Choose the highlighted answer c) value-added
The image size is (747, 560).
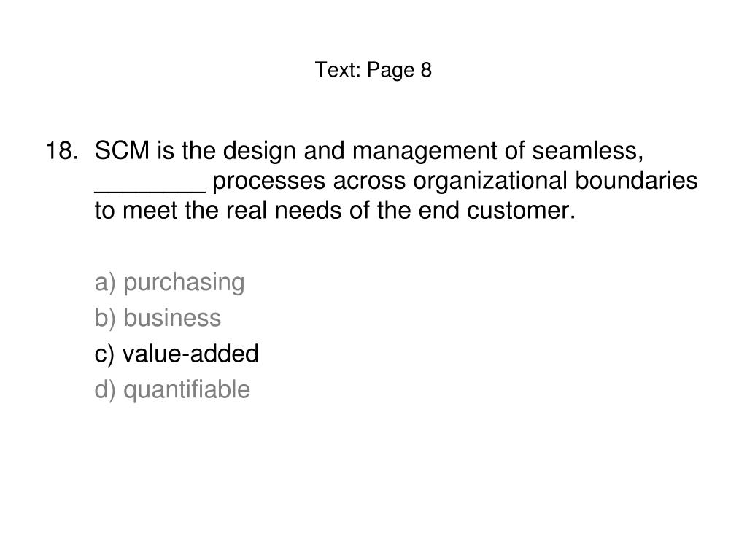coord(177,354)
